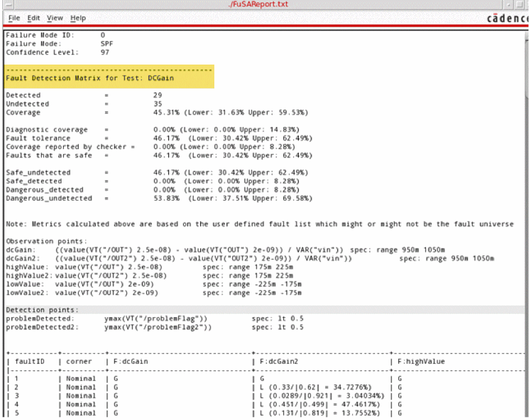The image size is (529, 420).
Task: Click the 'dcGain2:' observation point label
Action: coord(23,258)
